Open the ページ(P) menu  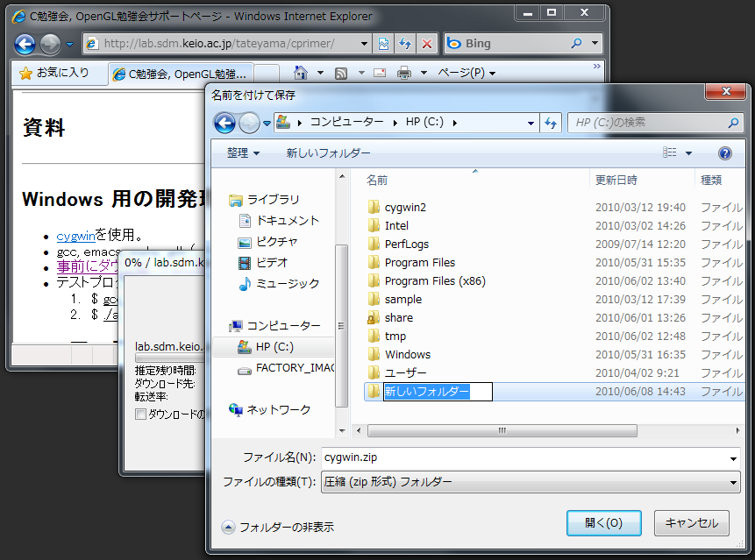tap(467, 73)
